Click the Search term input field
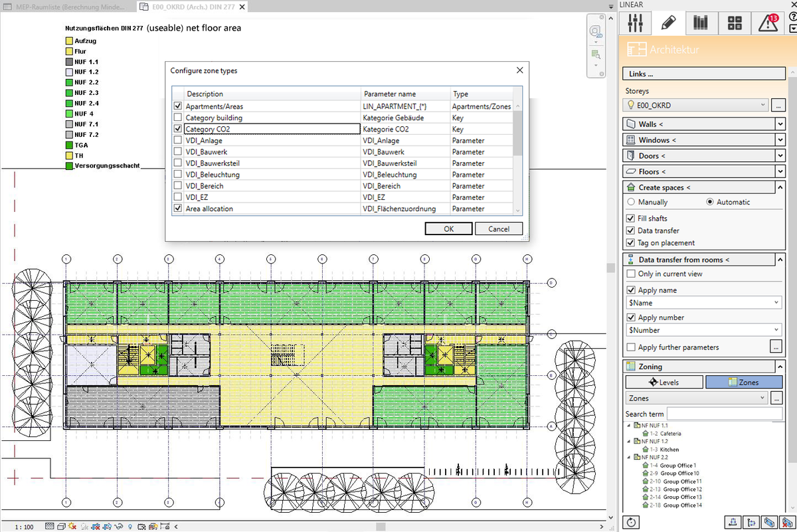Image resolution: width=797 pixels, height=532 pixels. tap(724, 413)
